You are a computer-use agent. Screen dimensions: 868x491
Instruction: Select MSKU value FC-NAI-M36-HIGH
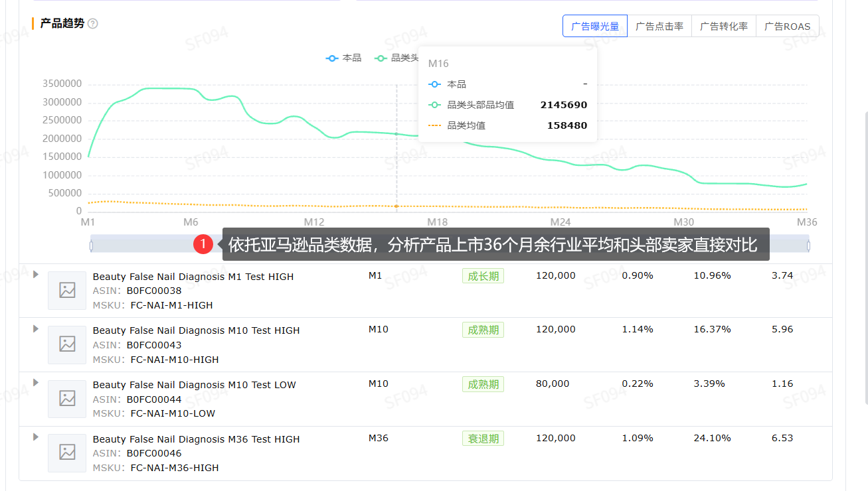tap(175, 468)
